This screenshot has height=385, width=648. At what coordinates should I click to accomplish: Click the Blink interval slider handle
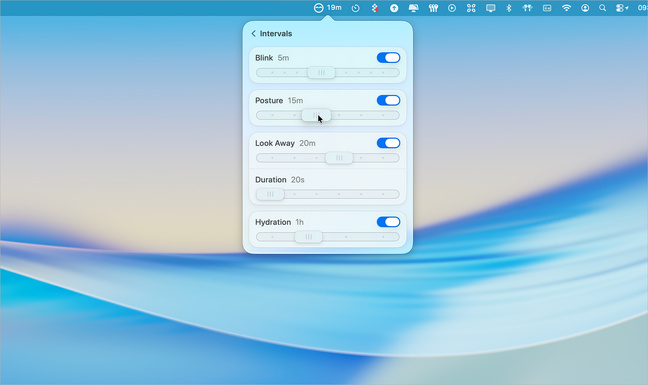(x=321, y=73)
